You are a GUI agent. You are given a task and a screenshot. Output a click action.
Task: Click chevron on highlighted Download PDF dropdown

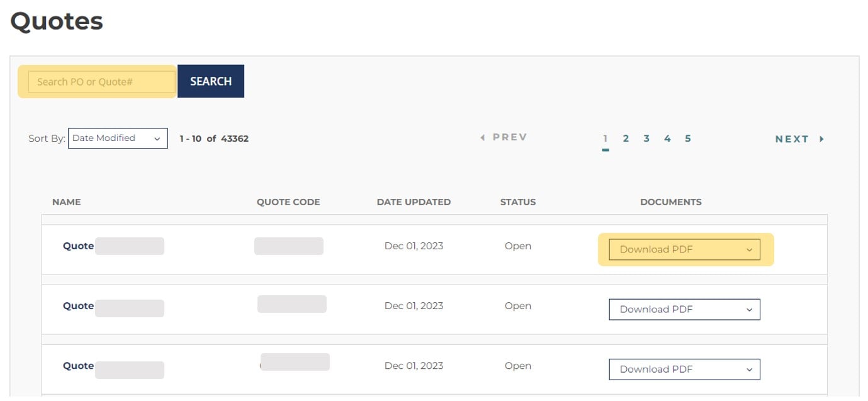pyautogui.click(x=749, y=250)
